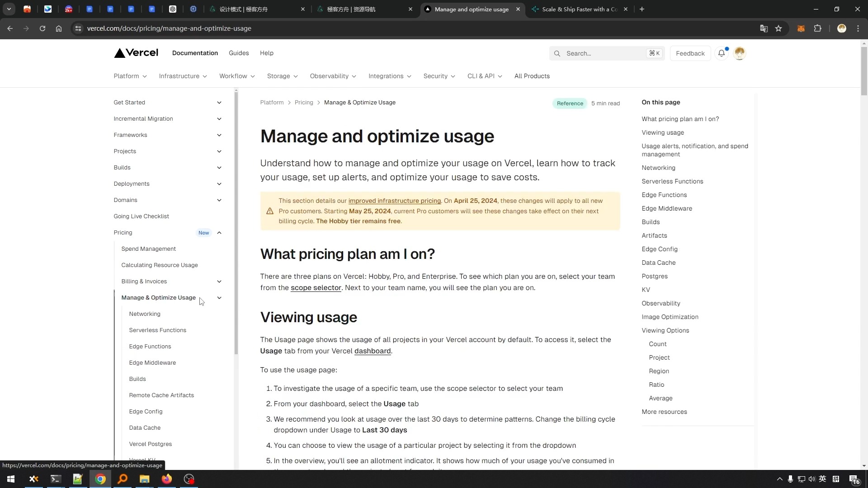Image resolution: width=868 pixels, height=488 pixels.
Task: Open Chrome from the taskbar
Action: tap(100, 479)
